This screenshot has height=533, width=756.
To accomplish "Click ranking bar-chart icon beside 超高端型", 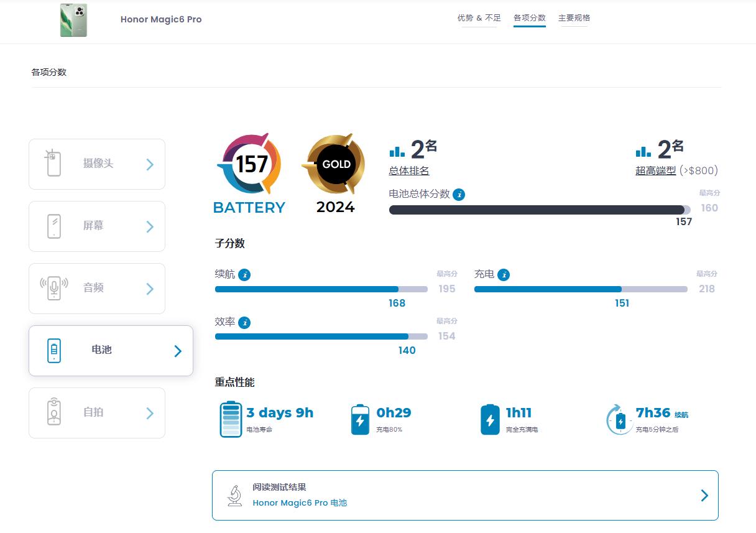I will click(x=643, y=151).
